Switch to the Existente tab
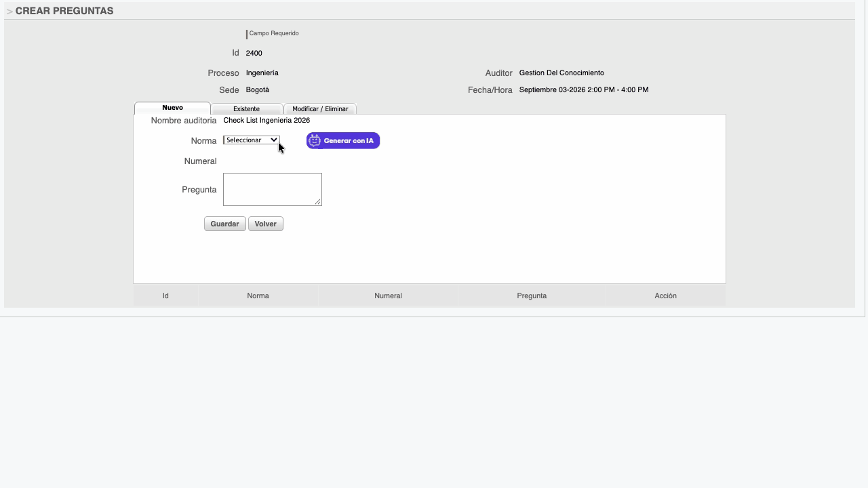This screenshot has width=868, height=488. click(x=247, y=108)
